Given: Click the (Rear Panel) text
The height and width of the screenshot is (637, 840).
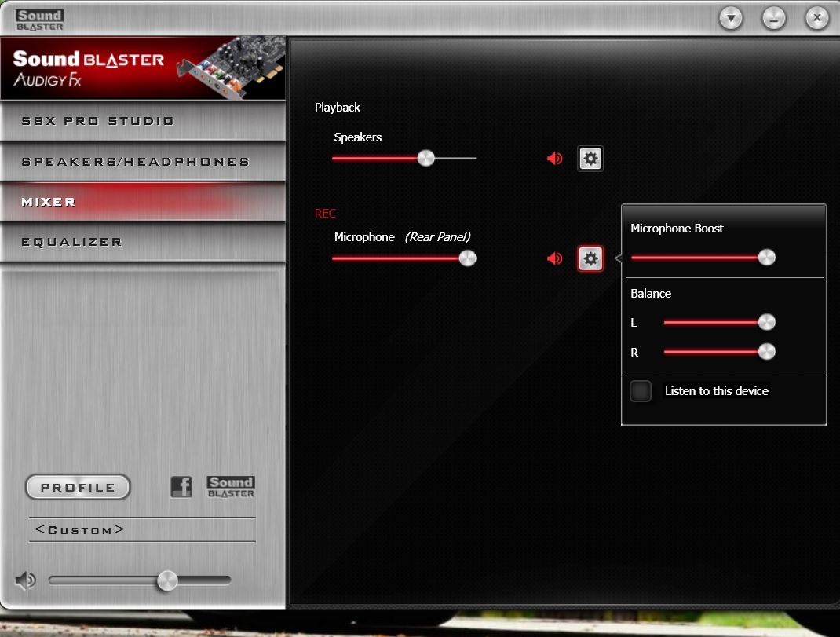Looking at the screenshot, I should 438,237.
